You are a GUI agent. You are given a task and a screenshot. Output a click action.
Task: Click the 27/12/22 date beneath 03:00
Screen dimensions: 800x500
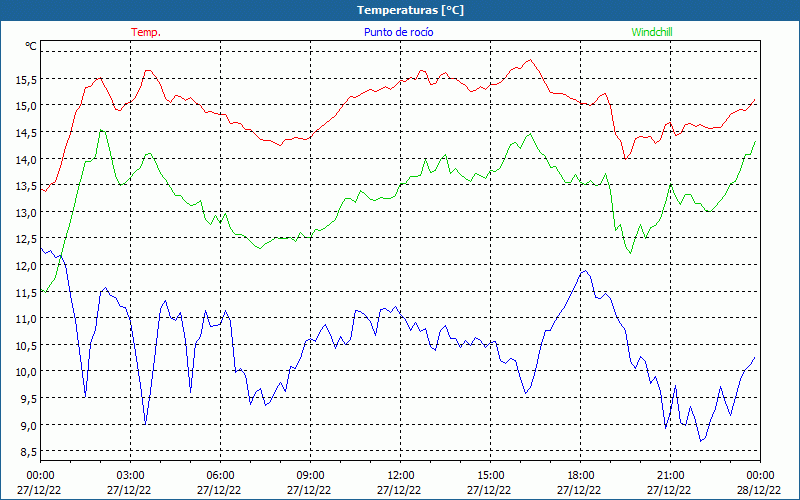(129, 490)
